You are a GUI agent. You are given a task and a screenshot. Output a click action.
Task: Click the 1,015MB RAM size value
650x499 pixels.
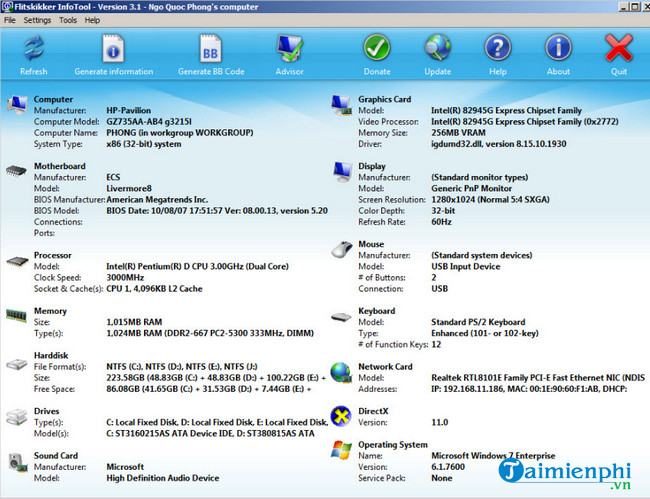134,322
